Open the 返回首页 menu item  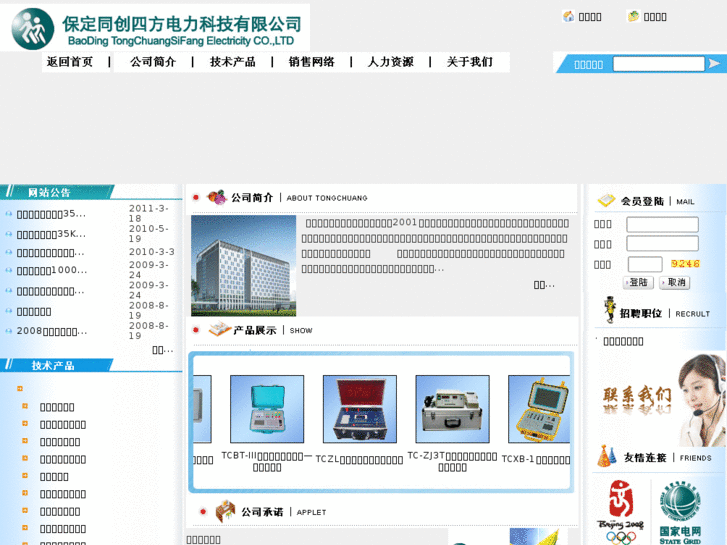click(70, 62)
